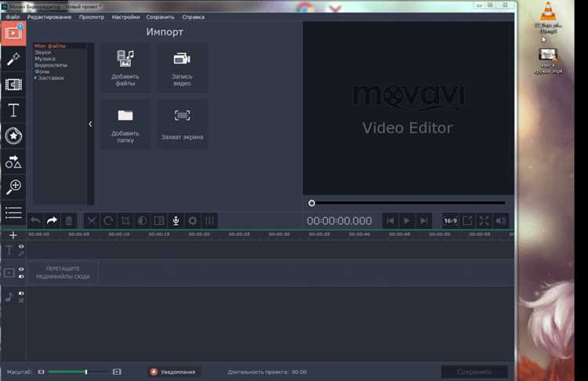Open clip properties gear icon
This screenshot has height=381, width=588.
pyautogui.click(x=192, y=220)
